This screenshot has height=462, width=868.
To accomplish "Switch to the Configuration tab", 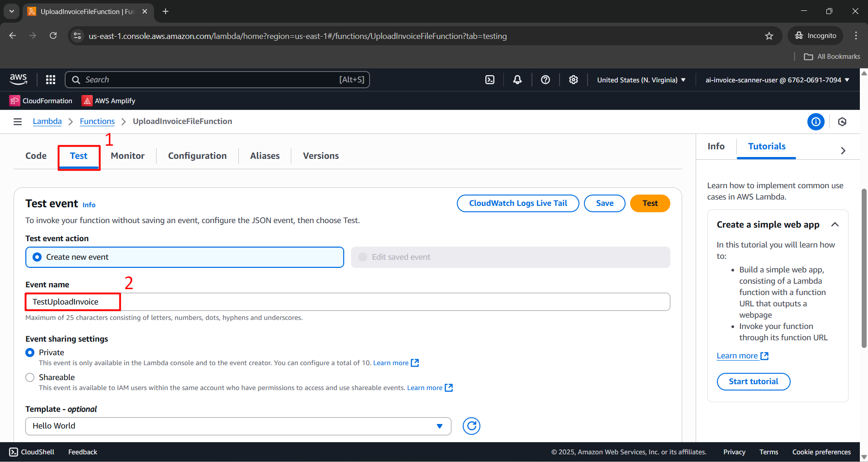I will [x=197, y=156].
